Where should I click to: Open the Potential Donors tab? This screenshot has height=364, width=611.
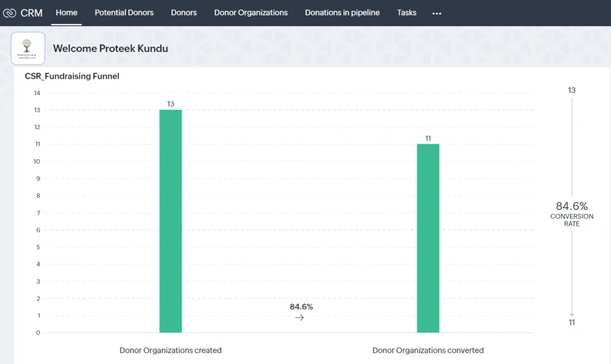point(124,12)
